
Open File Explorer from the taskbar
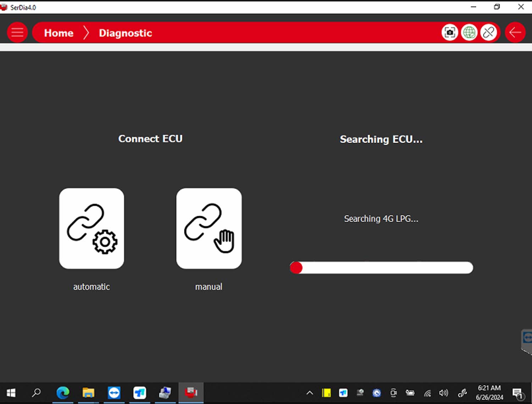[x=88, y=393]
